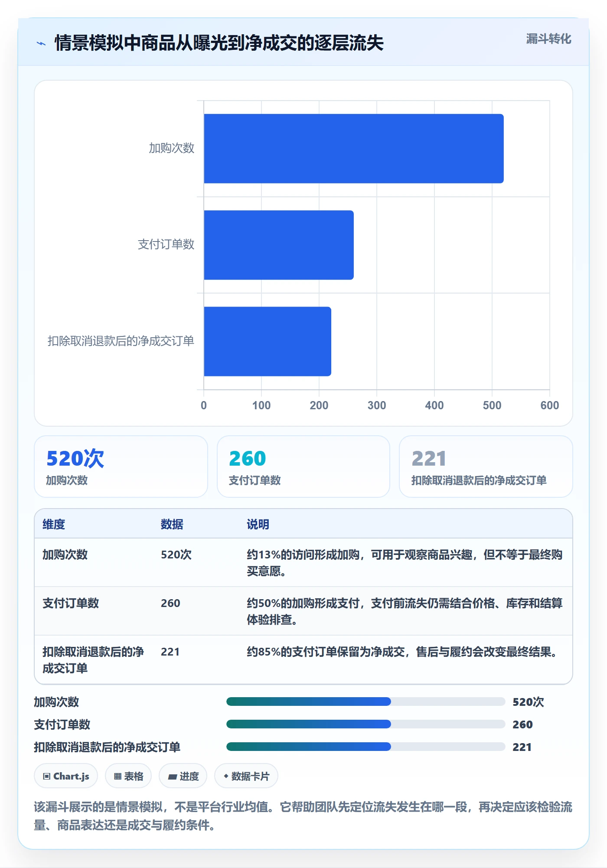Viewport: 607px width, 868px height.
Task: Click the 支付订单数 table row label
Action: [x=71, y=603]
